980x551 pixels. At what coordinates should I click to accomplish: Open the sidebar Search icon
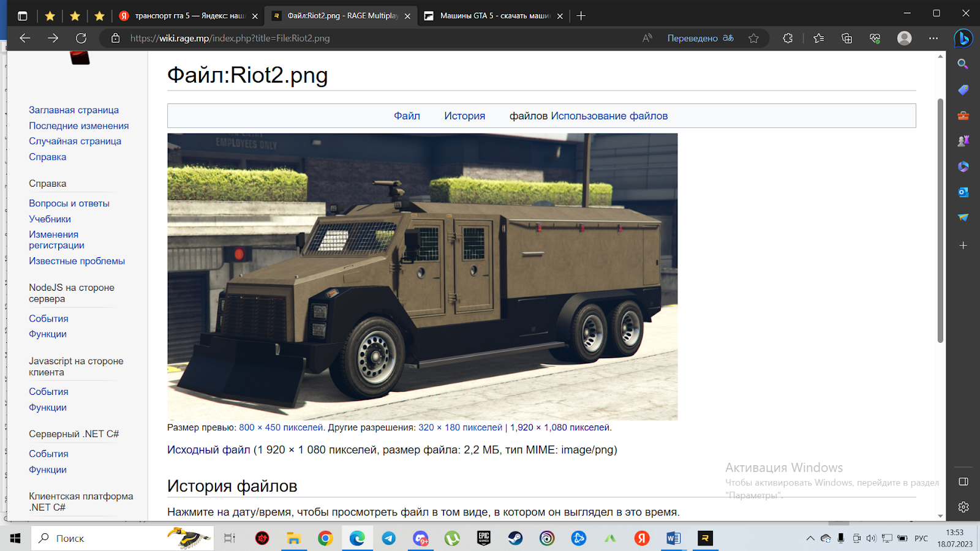coord(963,64)
